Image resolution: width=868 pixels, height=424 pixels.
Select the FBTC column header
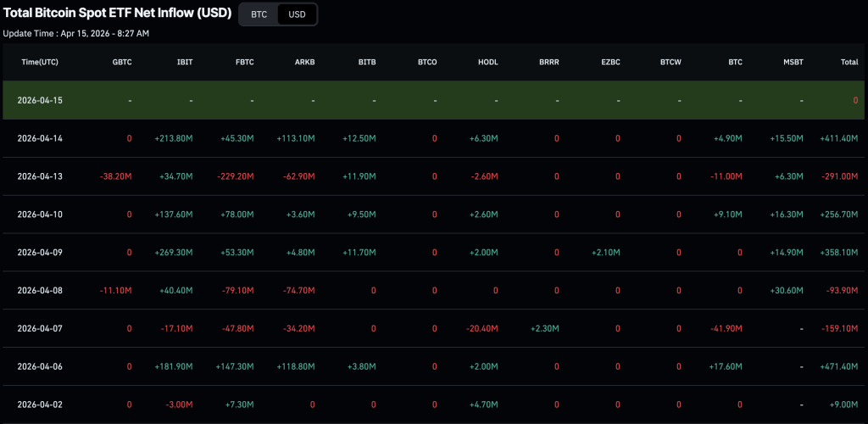coord(244,62)
